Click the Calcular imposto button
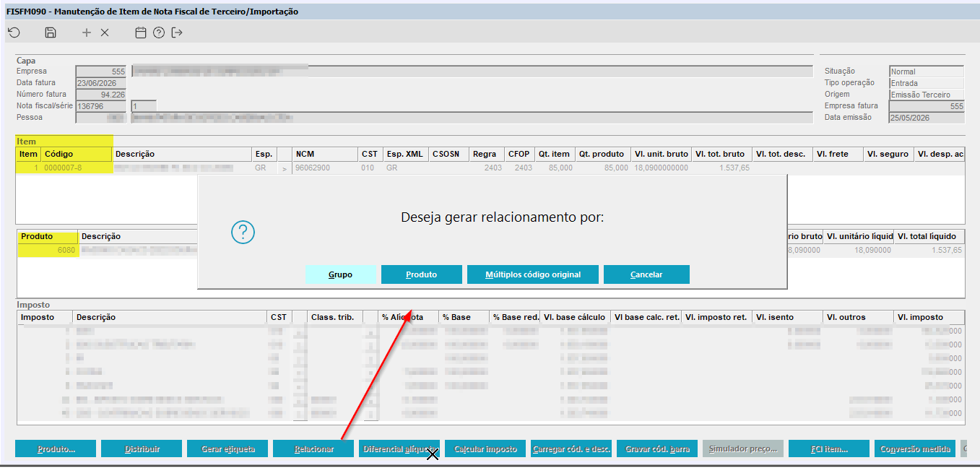The image size is (980, 468). (x=485, y=448)
